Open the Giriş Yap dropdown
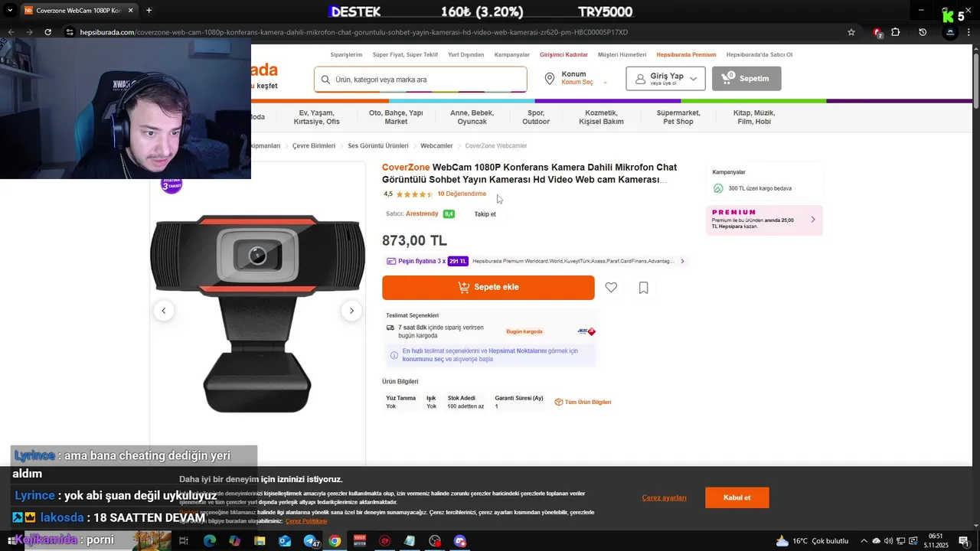 665,79
